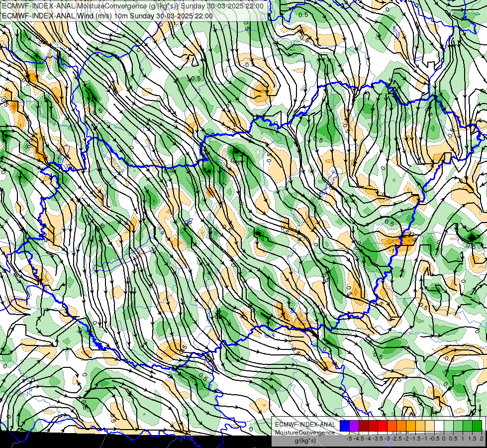Choose the bright red swatch between -3.5 and -3

(383, 426)
